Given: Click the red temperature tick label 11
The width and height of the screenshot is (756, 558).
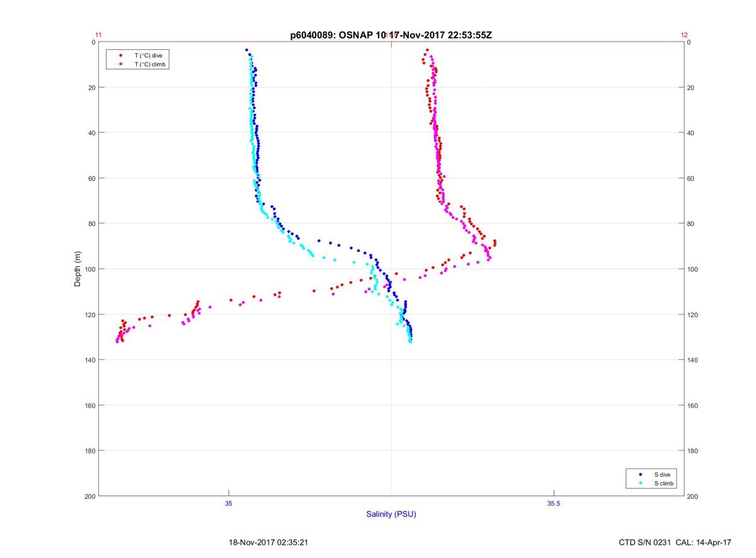Looking at the screenshot, I should [98, 35].
